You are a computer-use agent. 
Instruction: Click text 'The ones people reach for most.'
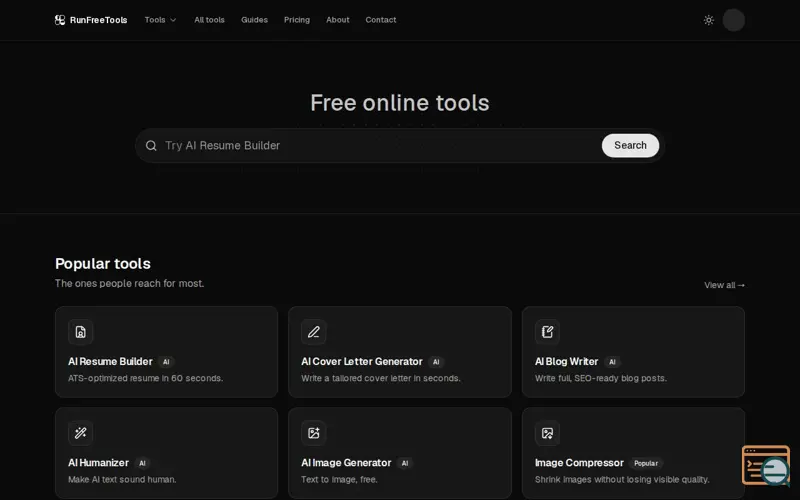pos(130,283)
